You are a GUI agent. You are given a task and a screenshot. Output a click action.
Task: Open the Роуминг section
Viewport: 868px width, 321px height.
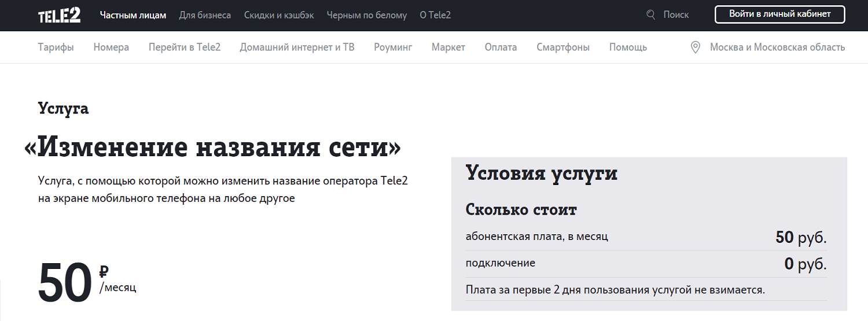point(393,47)
